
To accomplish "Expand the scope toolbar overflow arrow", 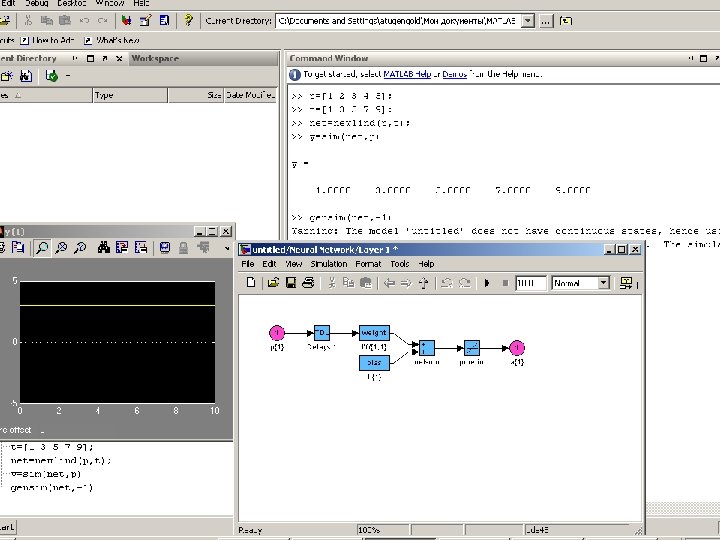I will (x=227, y=248).
